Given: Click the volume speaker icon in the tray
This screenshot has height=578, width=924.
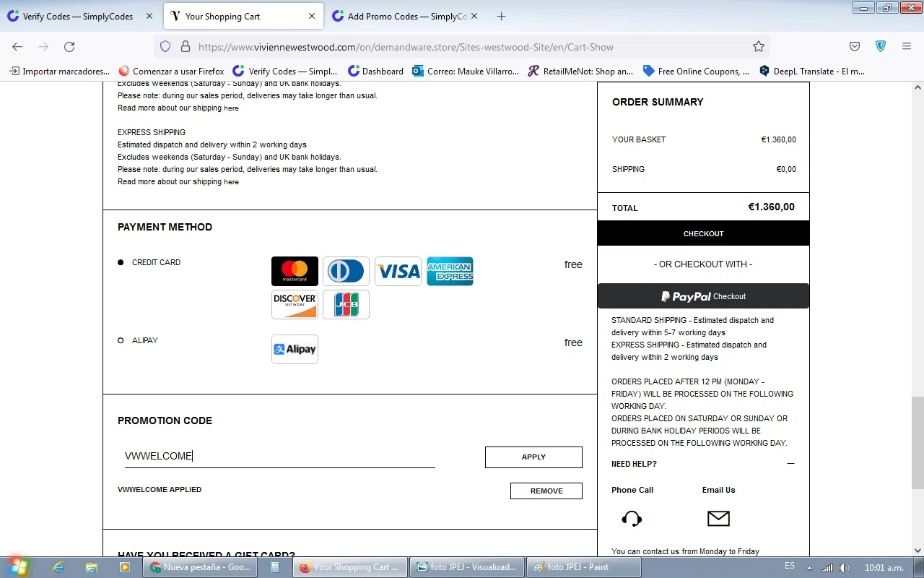Looking at the screenshot, I should [845, 567].
